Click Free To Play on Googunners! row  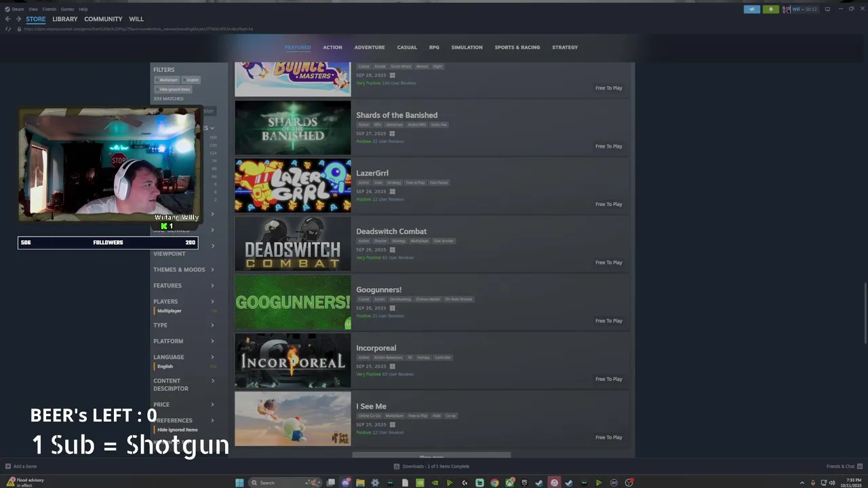click(608, 321)
